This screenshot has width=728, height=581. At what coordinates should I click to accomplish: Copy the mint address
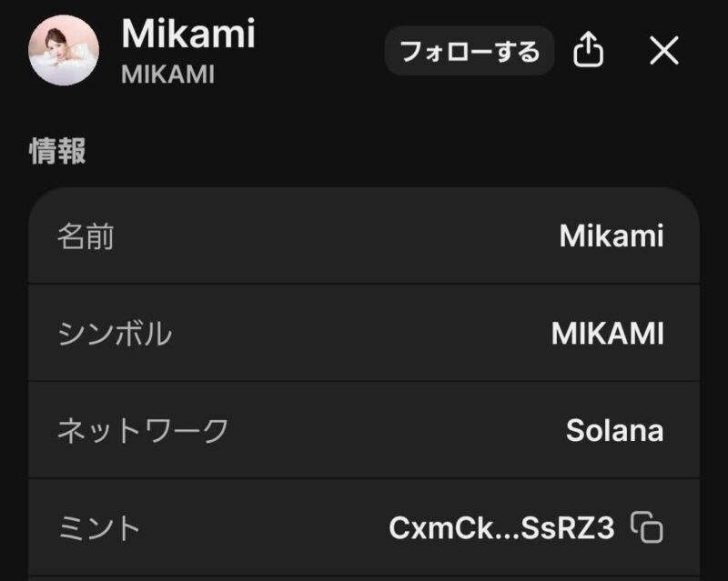click(x=648, y=527)
